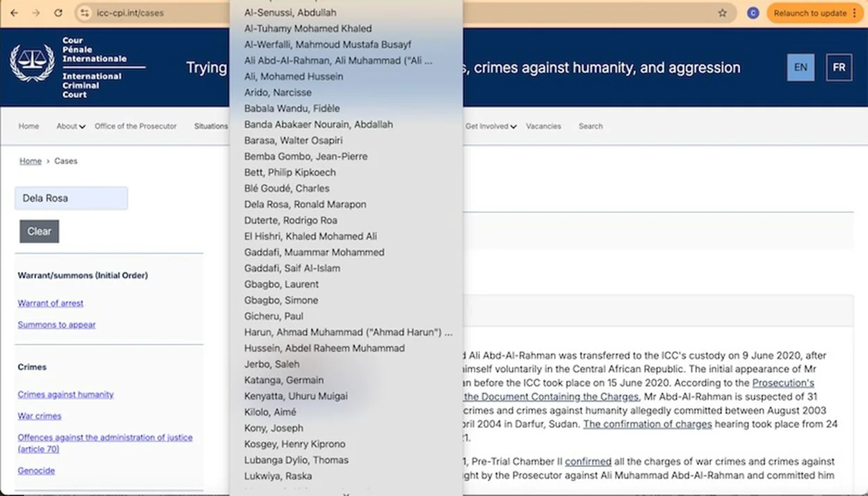Select Ali Abd-Al-Rahman, Ali Muhammad option
Viewport: 868px width, 496px height.
pyautogui.click(x=346, y=60)
